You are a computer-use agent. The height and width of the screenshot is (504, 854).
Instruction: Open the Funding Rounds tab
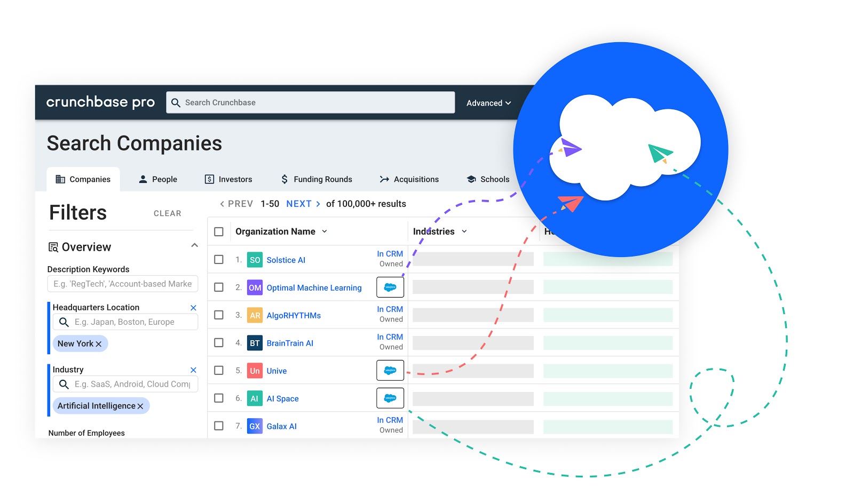tap(317, 179)
